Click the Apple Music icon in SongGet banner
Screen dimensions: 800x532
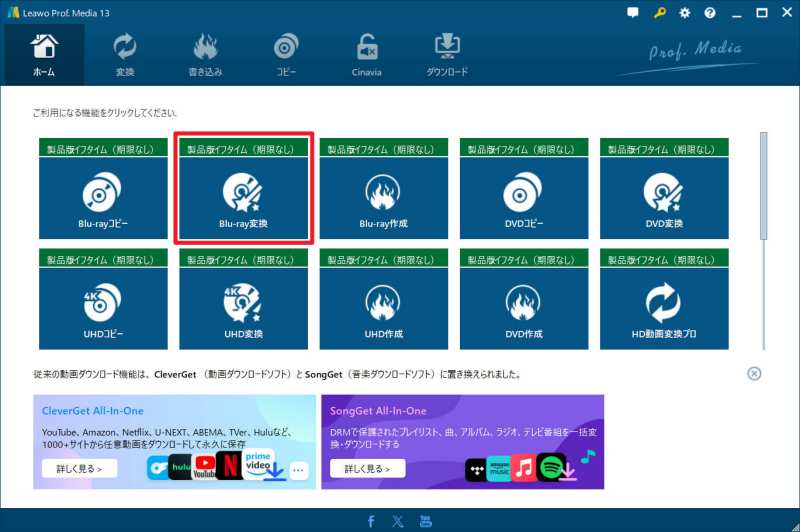click(x=524, y=468)
